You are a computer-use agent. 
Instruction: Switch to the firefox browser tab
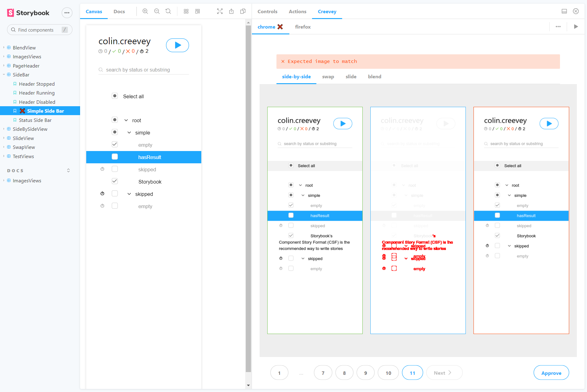303,27
